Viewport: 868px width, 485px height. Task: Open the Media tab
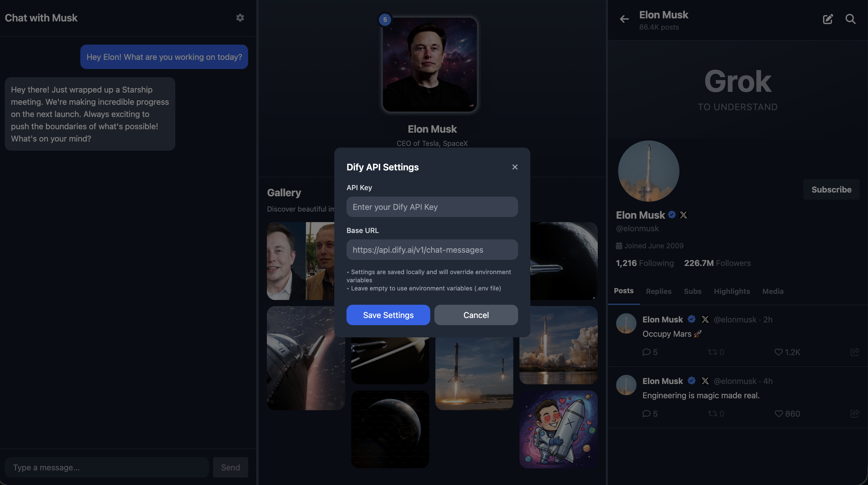[x=772, y=291]
